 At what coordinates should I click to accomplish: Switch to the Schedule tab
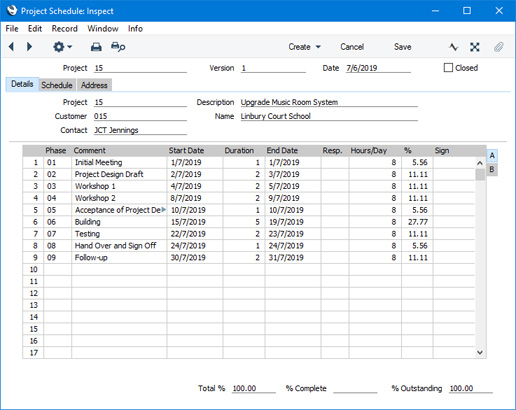57,85
